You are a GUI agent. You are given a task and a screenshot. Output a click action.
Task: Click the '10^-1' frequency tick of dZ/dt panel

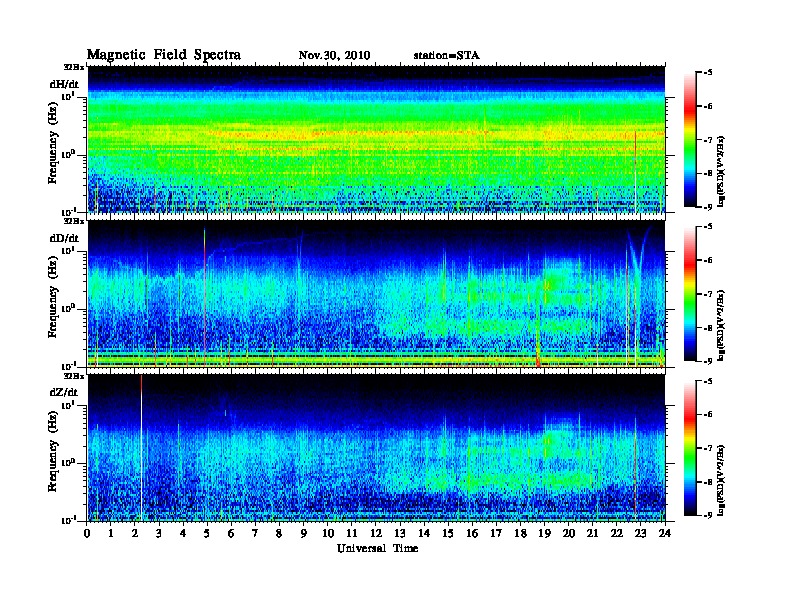(67, 520)
